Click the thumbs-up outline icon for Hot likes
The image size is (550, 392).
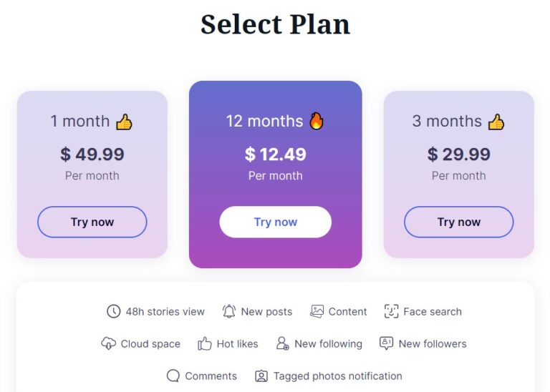pyautogui.click(x=205, y=343)
